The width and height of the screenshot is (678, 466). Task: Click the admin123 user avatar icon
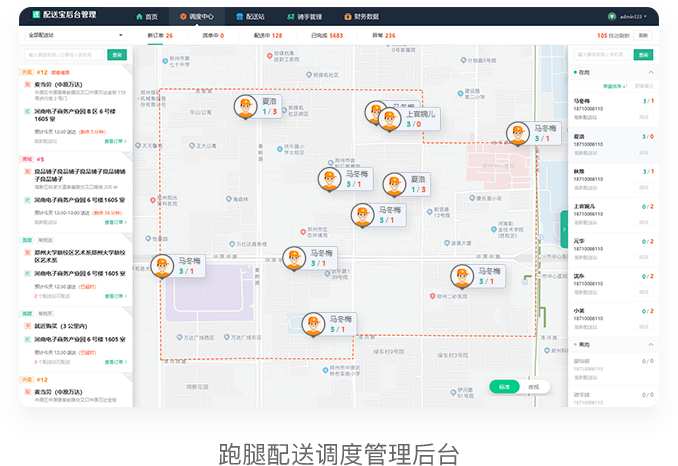point(611,16)
